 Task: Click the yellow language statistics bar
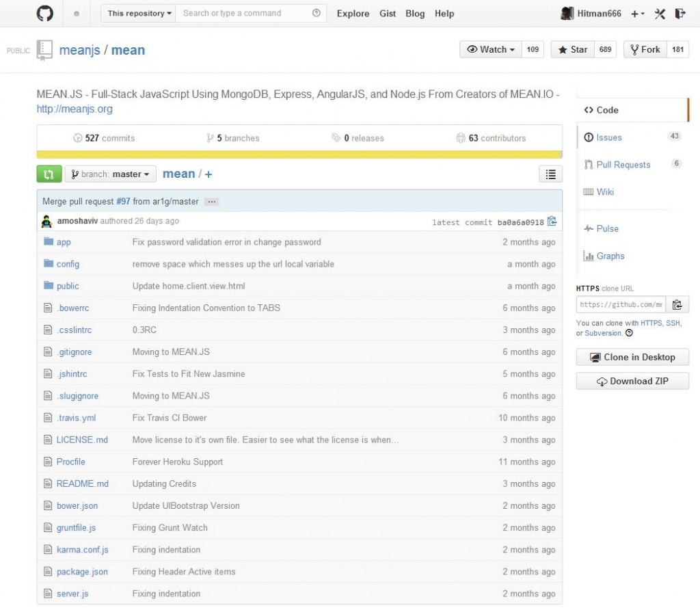[299, 155]
